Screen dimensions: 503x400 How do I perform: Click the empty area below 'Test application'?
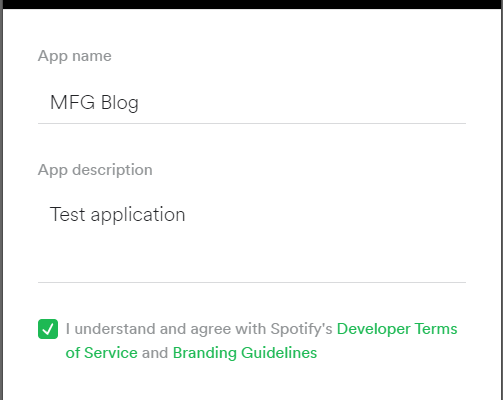tap(252, 255)
